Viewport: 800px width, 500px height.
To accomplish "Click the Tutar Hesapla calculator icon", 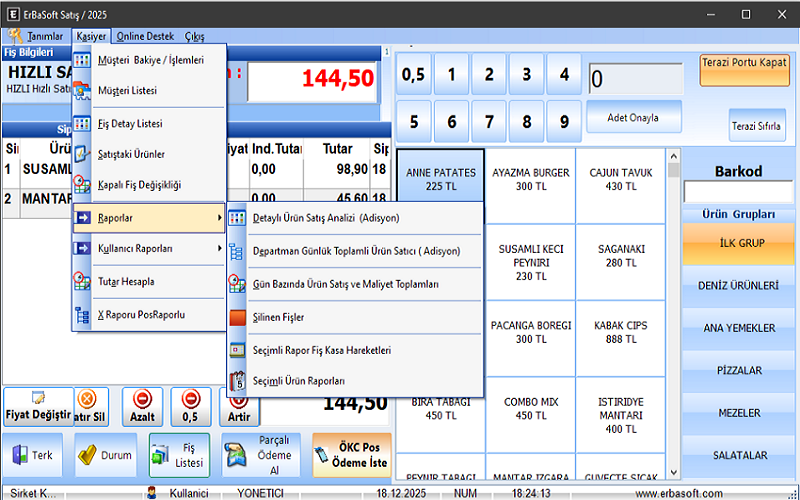I will [84, 282].
